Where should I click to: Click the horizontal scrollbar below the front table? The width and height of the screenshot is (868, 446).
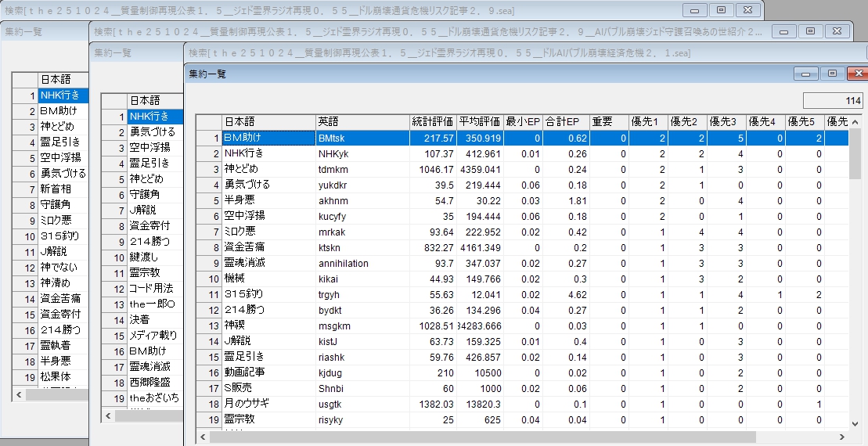470,437
